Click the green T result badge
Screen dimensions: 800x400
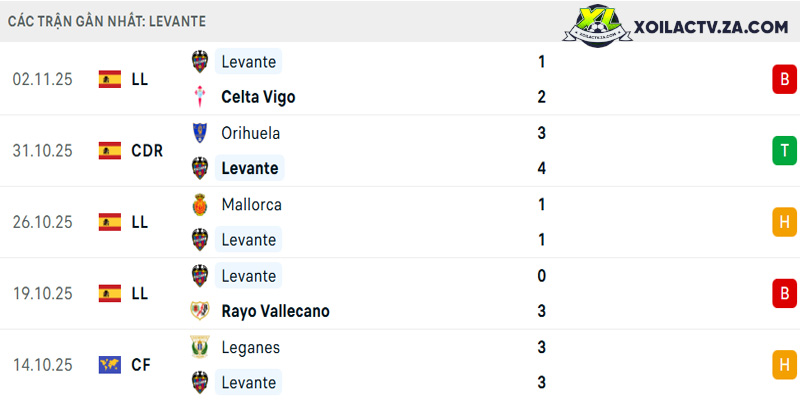tap(784, 151)
